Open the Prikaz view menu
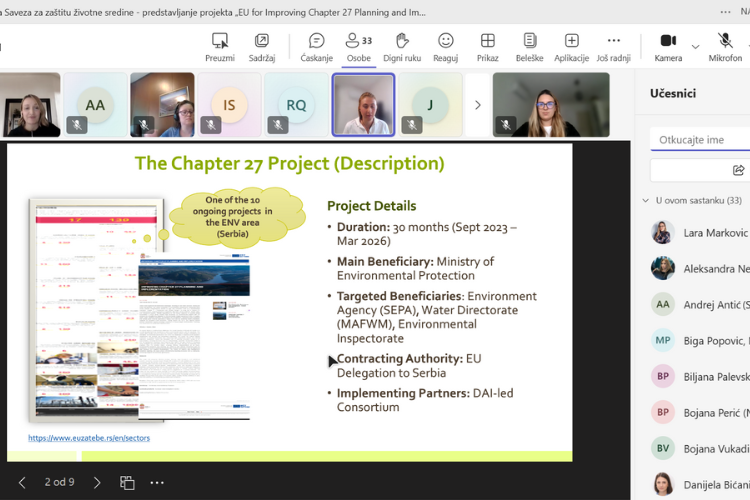The height and width of the screenshot is (500, 750). tap(487, 41)
